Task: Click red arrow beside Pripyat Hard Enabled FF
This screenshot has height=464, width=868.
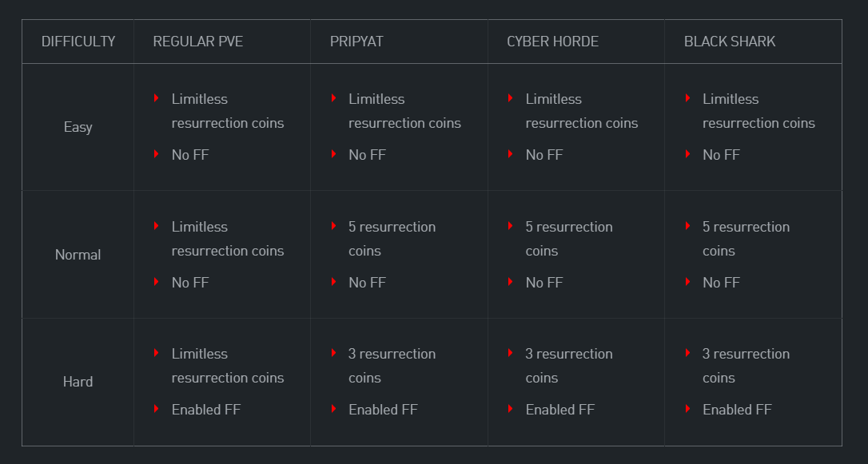Action: pos(334,409)
